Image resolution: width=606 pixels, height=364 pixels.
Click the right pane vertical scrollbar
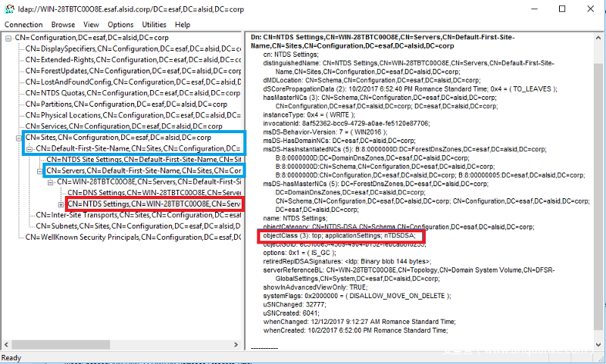pos(600,189)
